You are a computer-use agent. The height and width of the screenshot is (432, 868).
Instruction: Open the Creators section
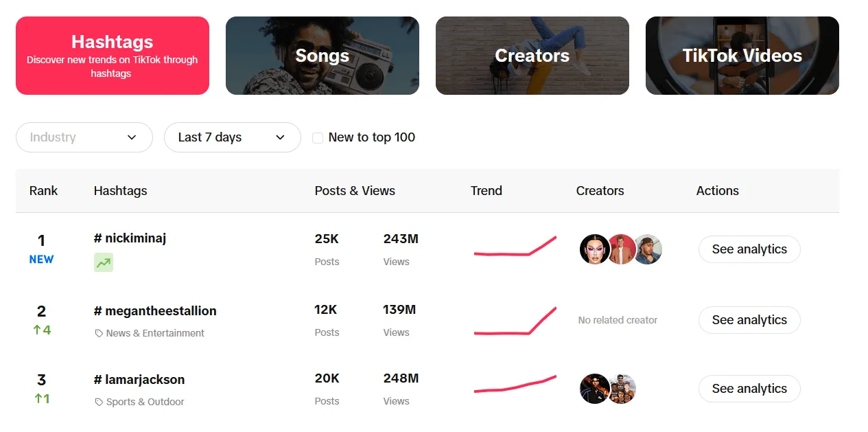[532, 56]
